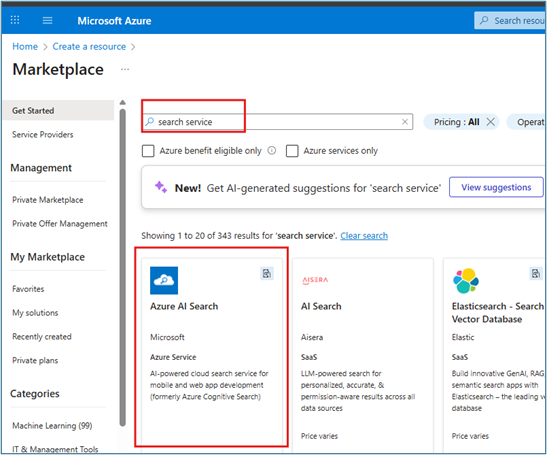The height and width of the screenshot is (455, 547).
Task: Click Price varies on Elasticsearch card
Action: coord(470,436)
